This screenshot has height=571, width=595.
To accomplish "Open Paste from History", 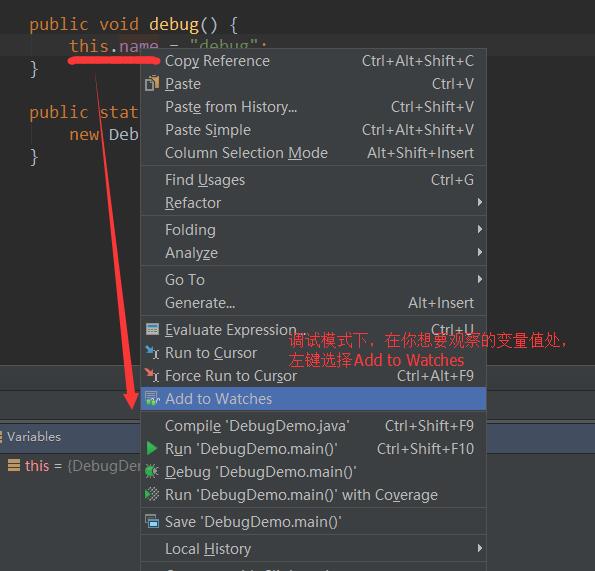I will coord(313,107).
